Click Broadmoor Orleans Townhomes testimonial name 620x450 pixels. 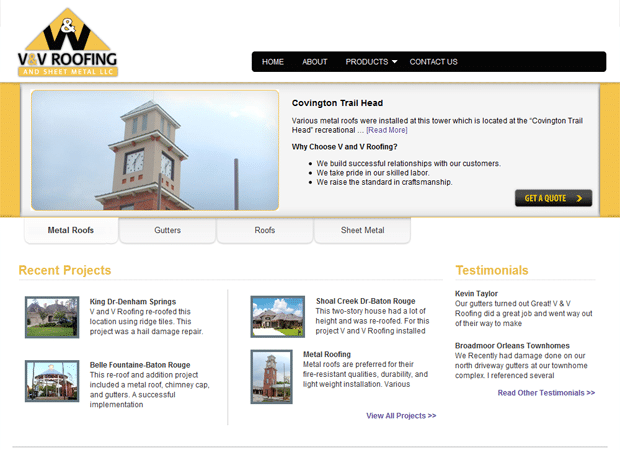pos(512,346)
